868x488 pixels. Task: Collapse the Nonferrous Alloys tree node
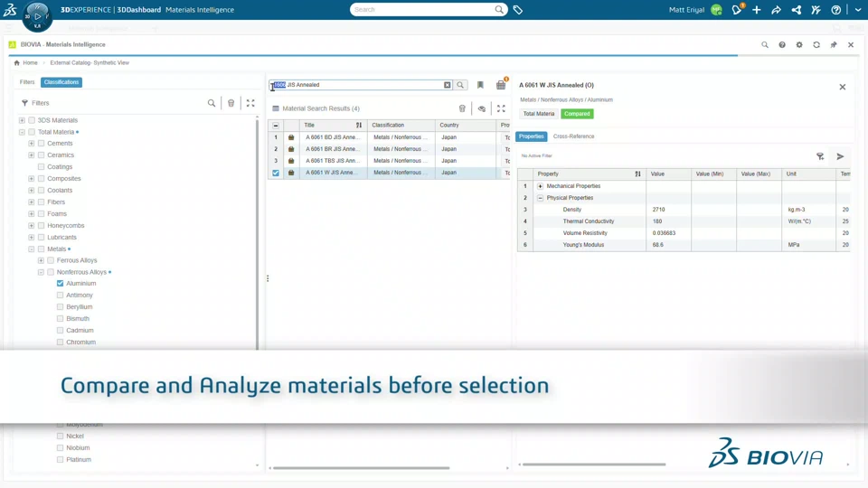pyautogui.click(x=41, y=272)
